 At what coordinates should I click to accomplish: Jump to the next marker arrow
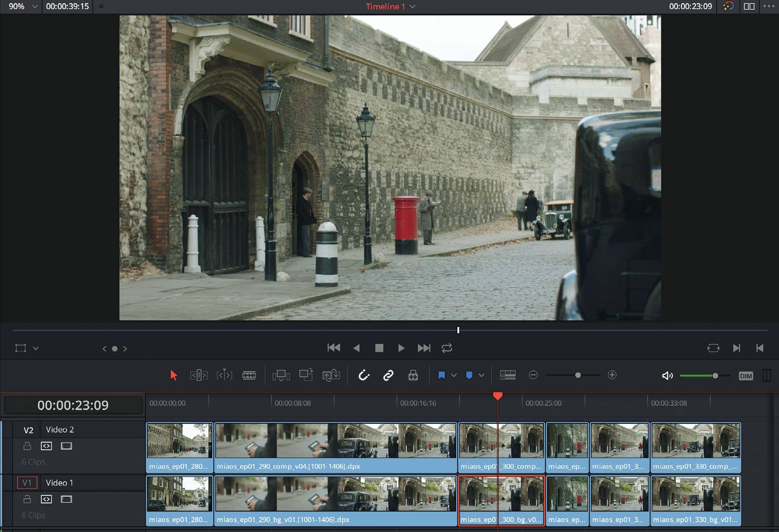click(125, 349)
